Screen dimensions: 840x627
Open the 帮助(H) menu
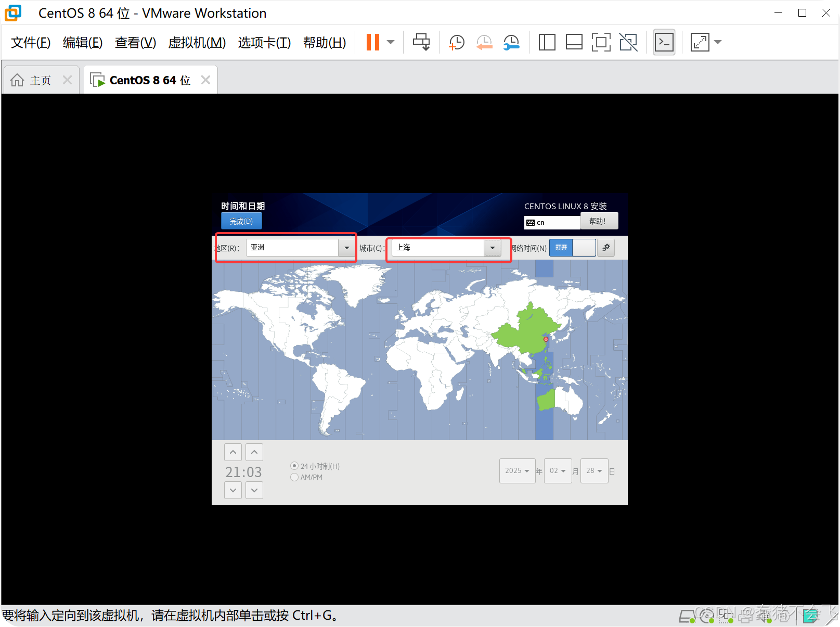pyautogui.click(x=325, y=43)
